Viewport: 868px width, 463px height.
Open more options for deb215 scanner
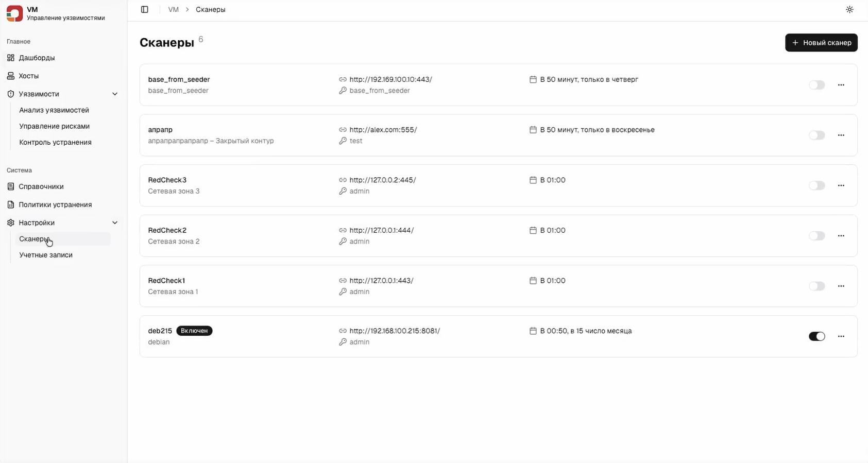[x=841, y=336]
